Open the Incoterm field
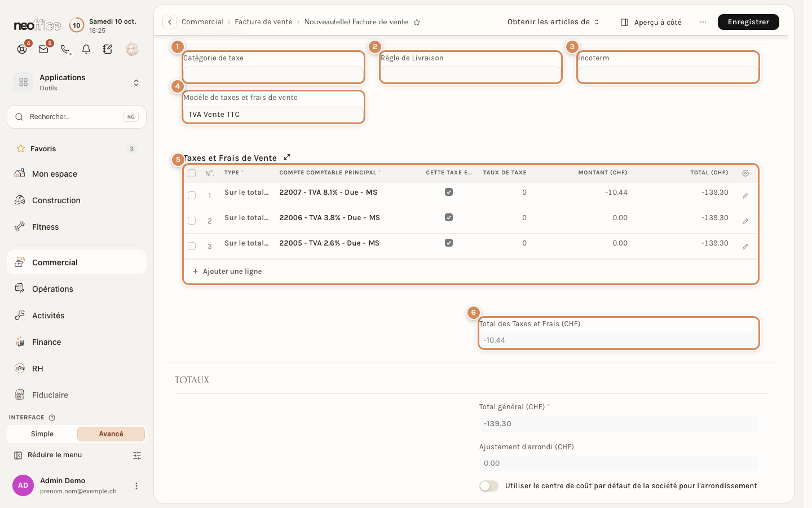This screenshot has width=812, height=508. click(668, 75)
